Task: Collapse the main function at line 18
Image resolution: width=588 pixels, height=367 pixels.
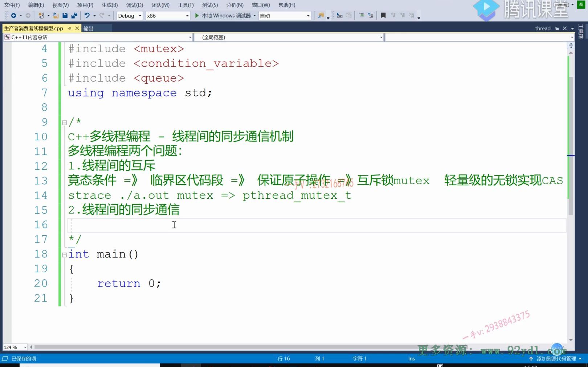Action: pos(64,254)
